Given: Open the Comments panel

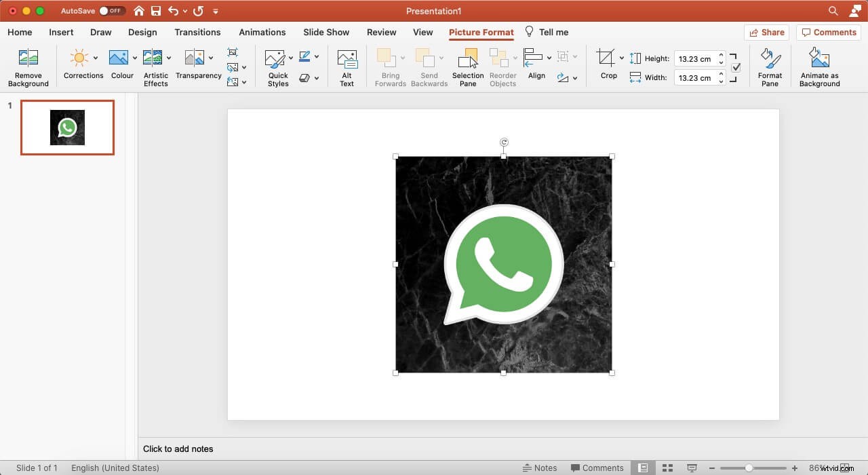Looking at the screenshot, I should click(x=829, y=32).
